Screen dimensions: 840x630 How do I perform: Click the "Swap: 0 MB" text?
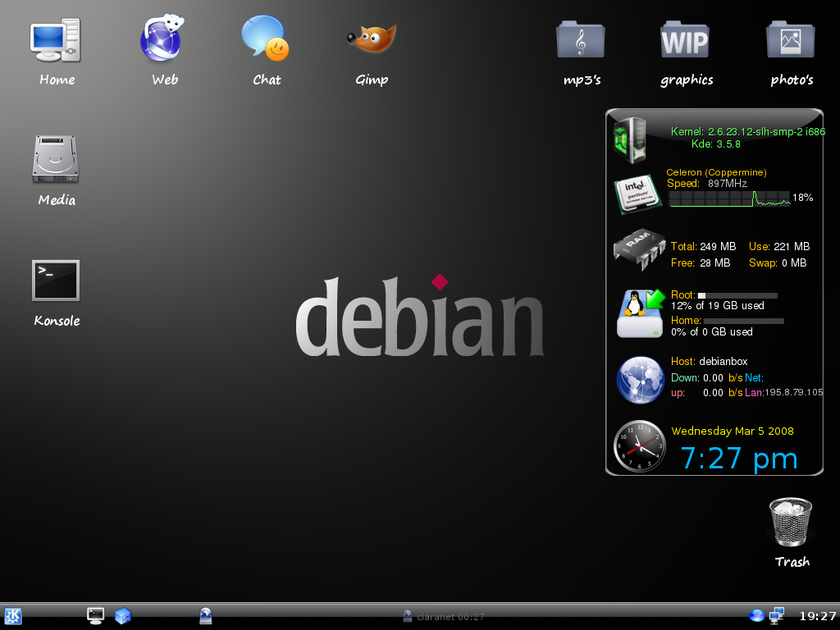pyautogui.click(x=778, y=263)
